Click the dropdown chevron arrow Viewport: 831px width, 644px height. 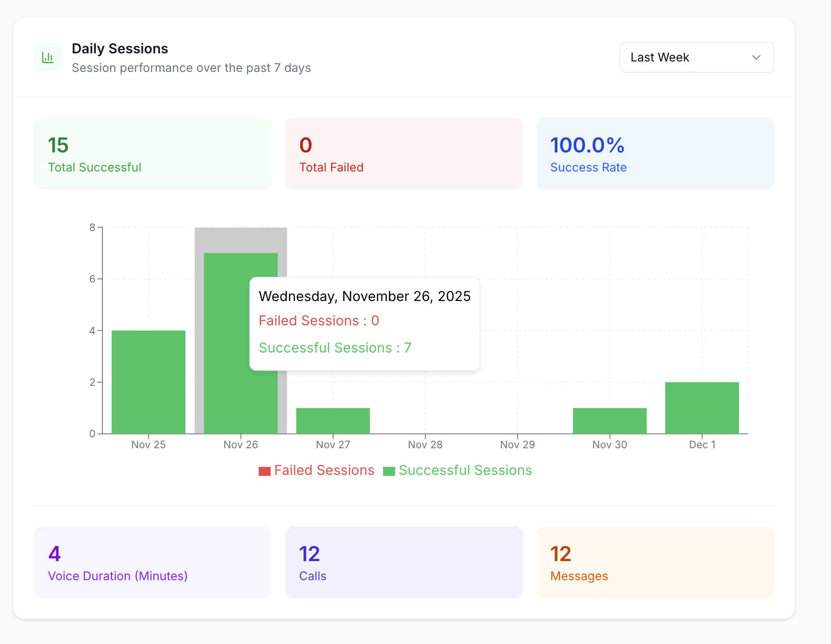[757, 57]
